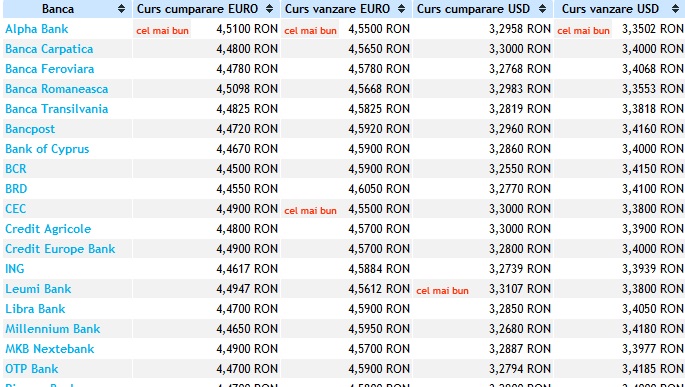This screenshot has width=685, height=387.
Task: Click the Curs vanzare EURO header text
Action: [337, 9]
